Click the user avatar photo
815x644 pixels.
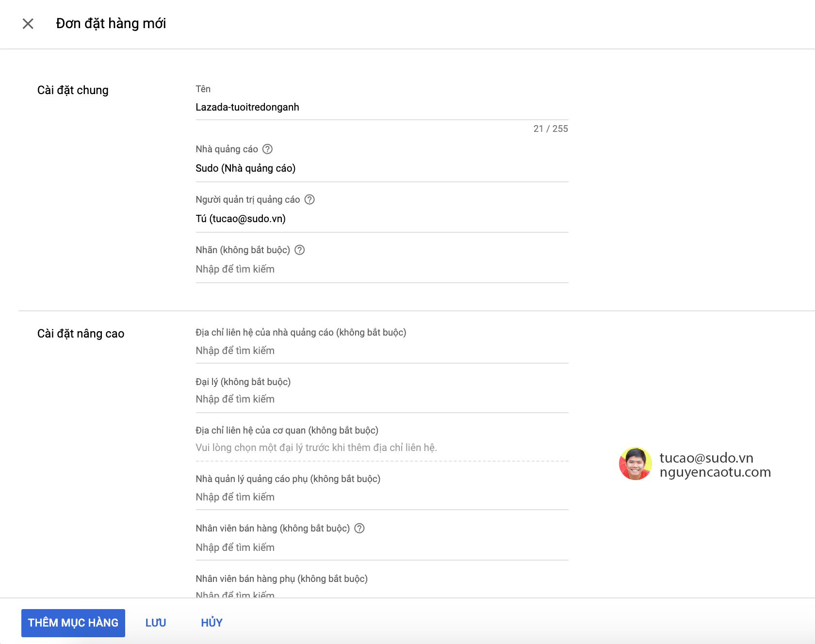point(635,464)
